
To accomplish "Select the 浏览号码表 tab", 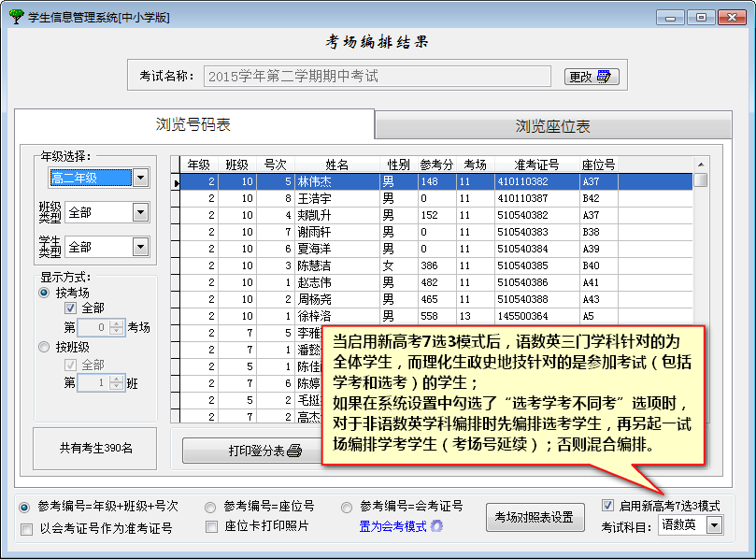I will pyautogui.click(x=193, y=124).
